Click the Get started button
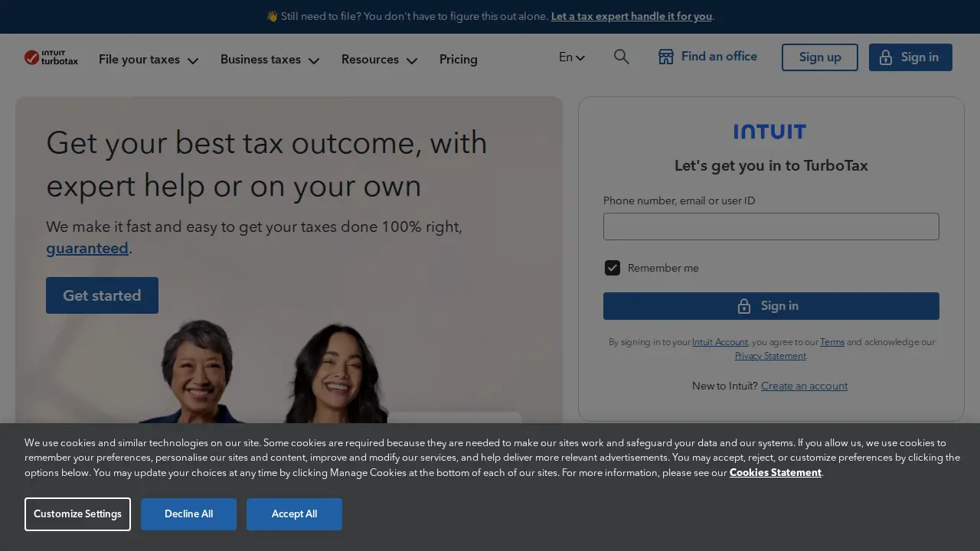The image size is (980, 551). pyautogui.click(x=102, y=295)
